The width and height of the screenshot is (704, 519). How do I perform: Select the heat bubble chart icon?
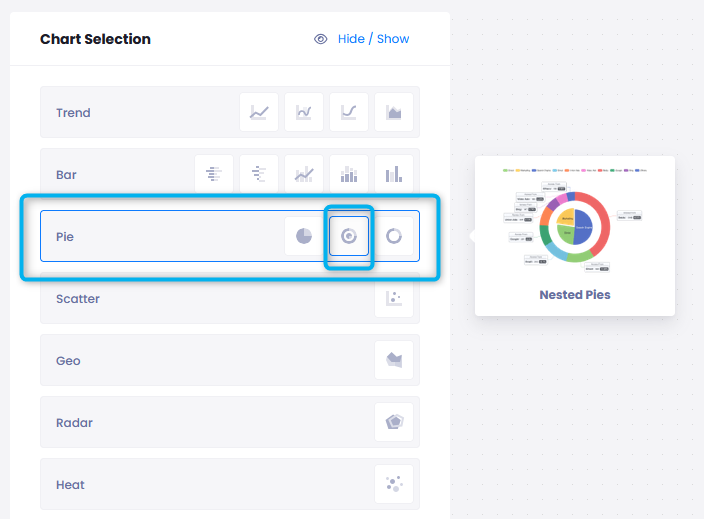click(394, 485)
